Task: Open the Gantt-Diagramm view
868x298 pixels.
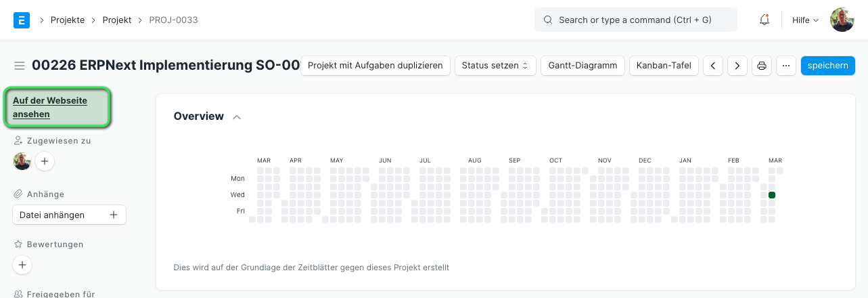Action: [x=583, y=66]
